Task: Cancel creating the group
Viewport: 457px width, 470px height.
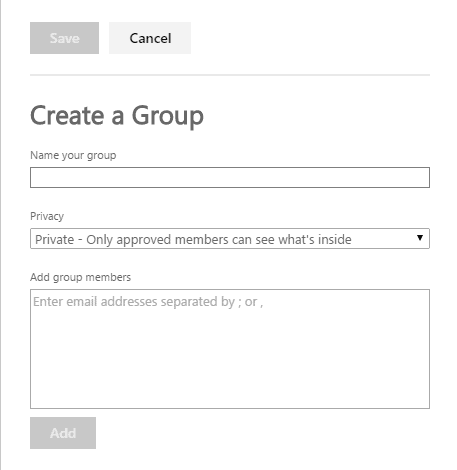Action: pyautogui.click(x=150, y=38)
